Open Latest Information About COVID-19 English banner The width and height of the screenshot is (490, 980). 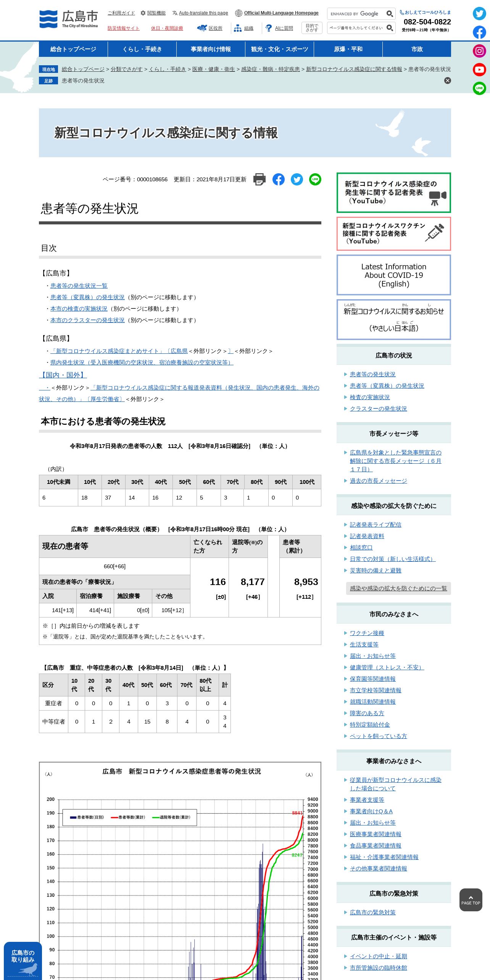pos(394,275)
